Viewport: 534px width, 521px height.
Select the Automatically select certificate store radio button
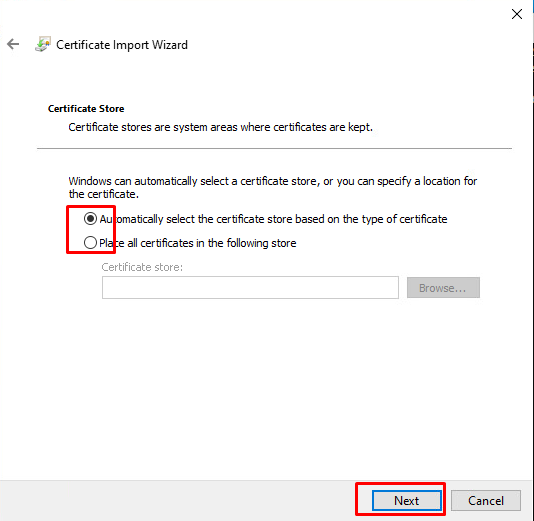90,219
